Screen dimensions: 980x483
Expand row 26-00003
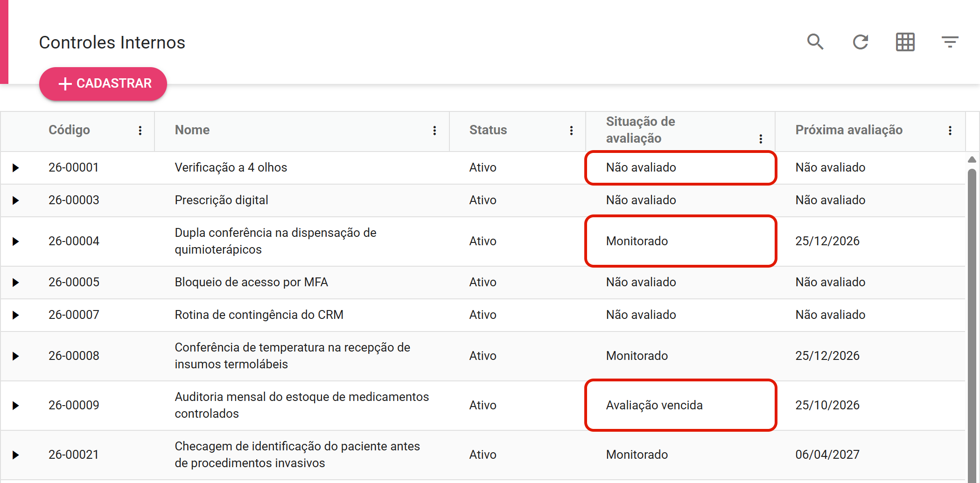(15, 200)
